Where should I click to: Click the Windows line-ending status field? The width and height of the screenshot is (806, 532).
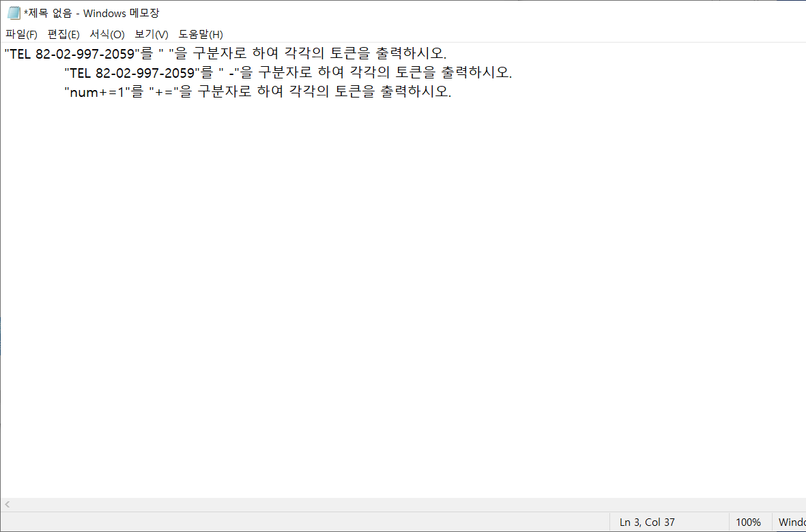[789, 522]
